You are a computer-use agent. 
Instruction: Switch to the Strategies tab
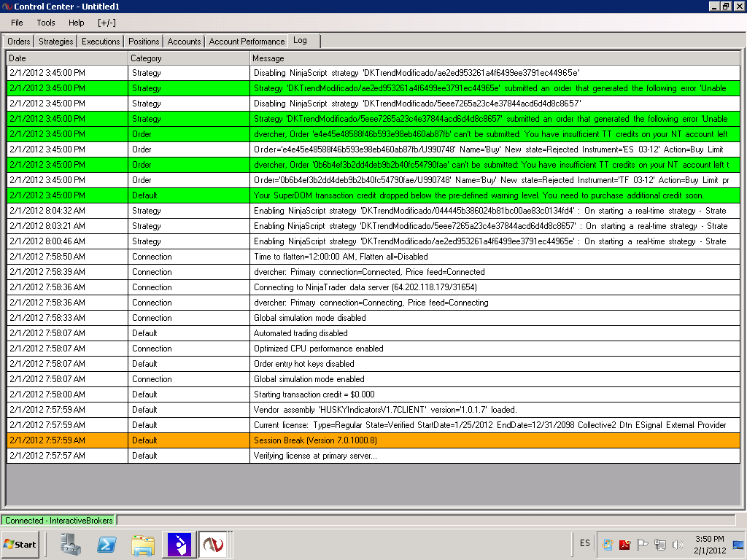pyautogui.click(x=55, y=42)
